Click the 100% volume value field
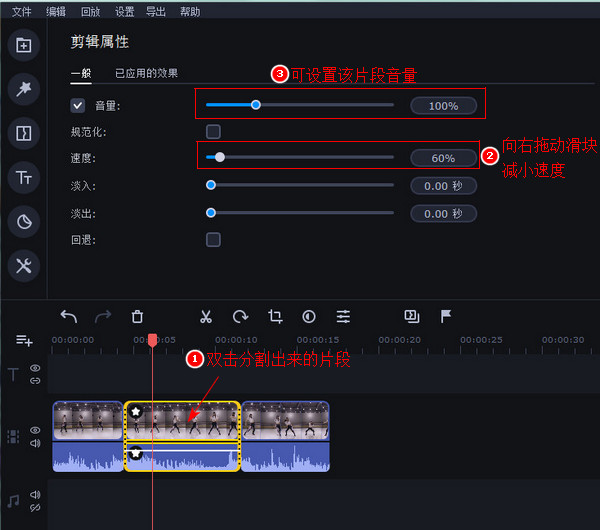600x530 pixels. [x=443, y=106]
